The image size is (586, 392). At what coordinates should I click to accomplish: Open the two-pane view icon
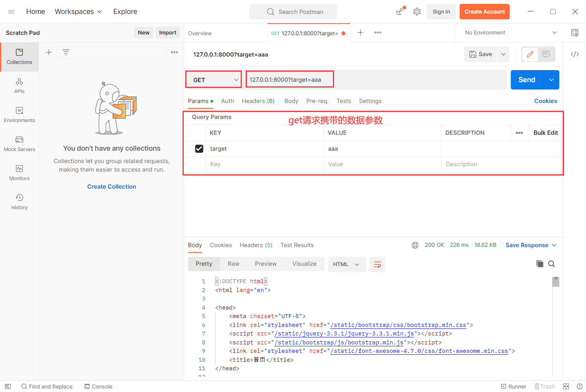pyautogui.click(x=566, y=387)
